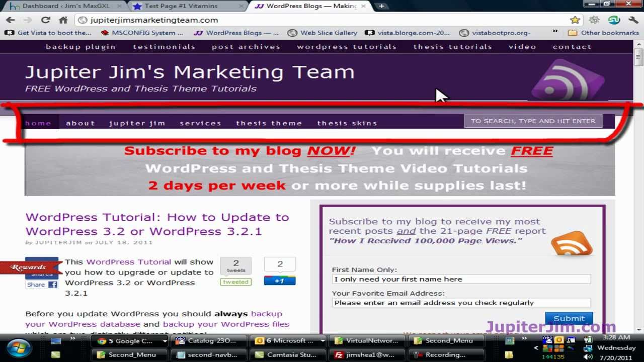Image resolution: width=644 pixels, height=362 pixels.
Task: Click the Google +1 button
Action: pos(280,281)
